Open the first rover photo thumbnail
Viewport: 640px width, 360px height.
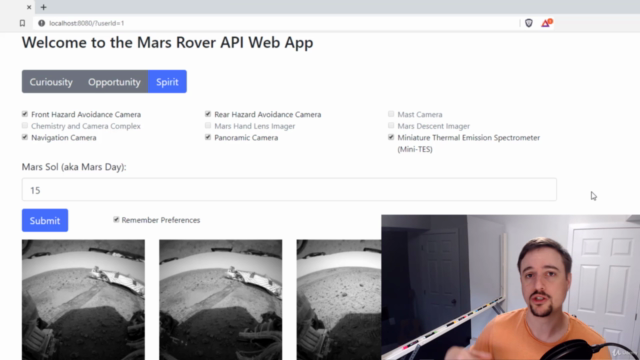[83, 300]
